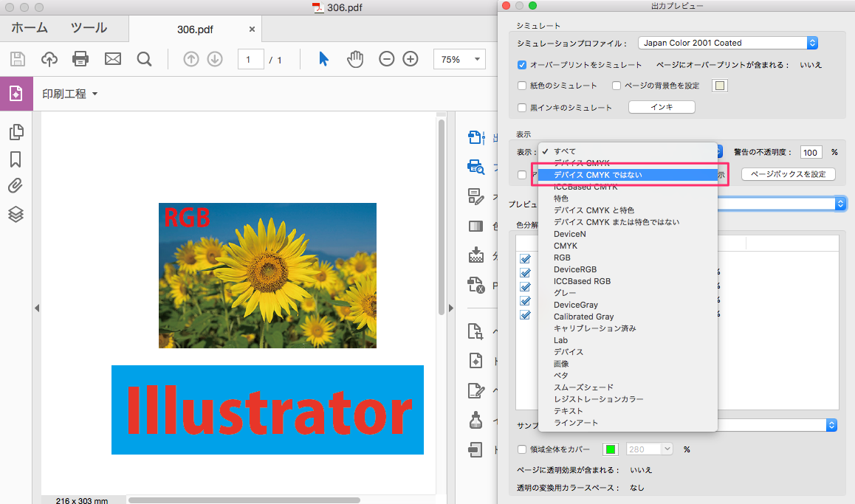Image resolution: width=855 pixels, height=504 pixels.
Task: Choose DeviceGray in display list
Action: tap(628, 305)
